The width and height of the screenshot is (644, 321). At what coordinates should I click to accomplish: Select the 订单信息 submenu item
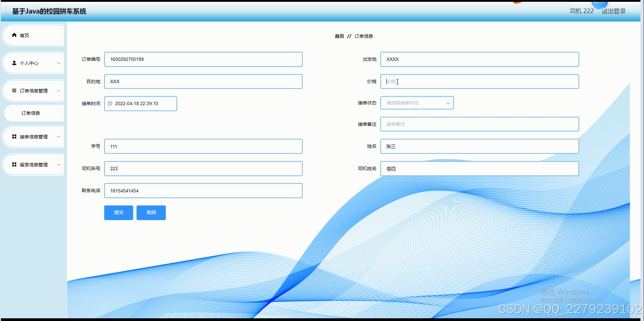[x=34, y=113]
